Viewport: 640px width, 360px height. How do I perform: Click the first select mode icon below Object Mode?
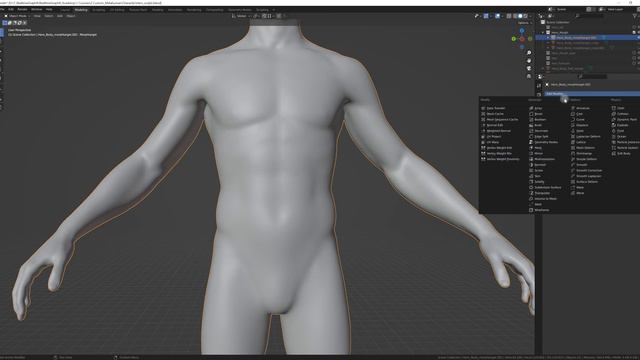[5, 23]
